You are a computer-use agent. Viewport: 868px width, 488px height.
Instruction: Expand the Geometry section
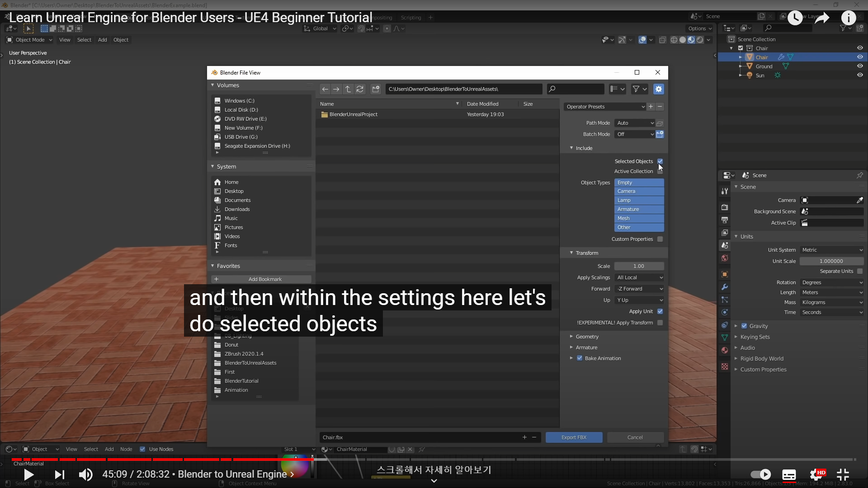click(587, 337)
